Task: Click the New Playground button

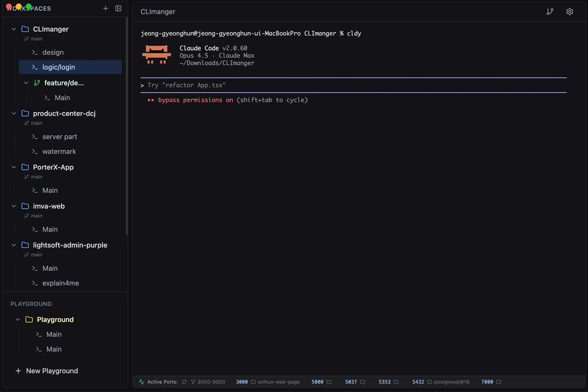Action: tap(47, 371)
